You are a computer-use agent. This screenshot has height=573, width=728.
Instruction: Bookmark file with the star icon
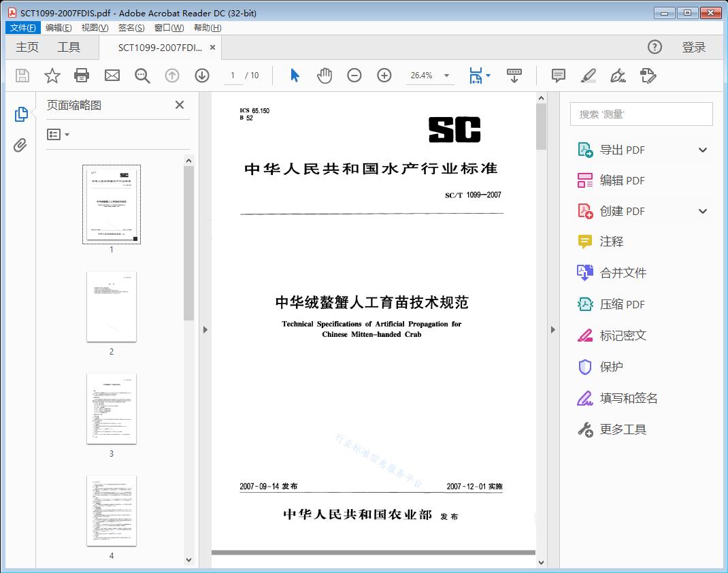(x=52, y=76)
